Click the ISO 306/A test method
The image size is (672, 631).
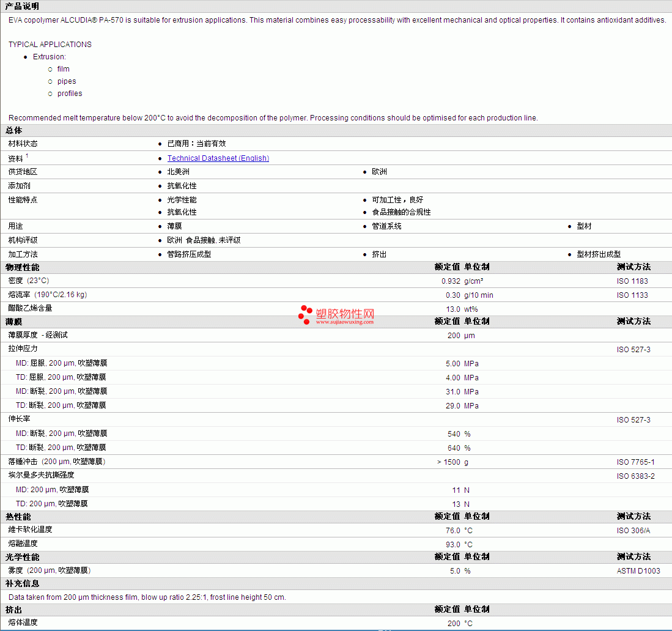(633, 531)
